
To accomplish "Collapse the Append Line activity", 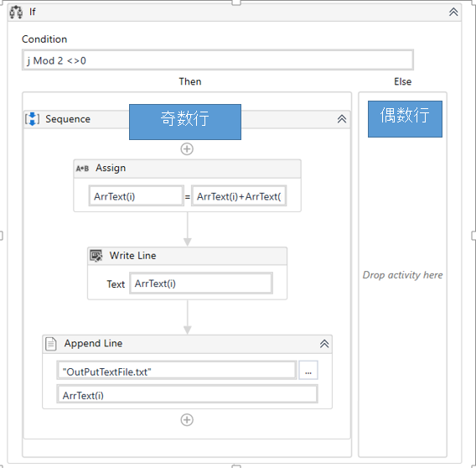I will click(324, 344).
